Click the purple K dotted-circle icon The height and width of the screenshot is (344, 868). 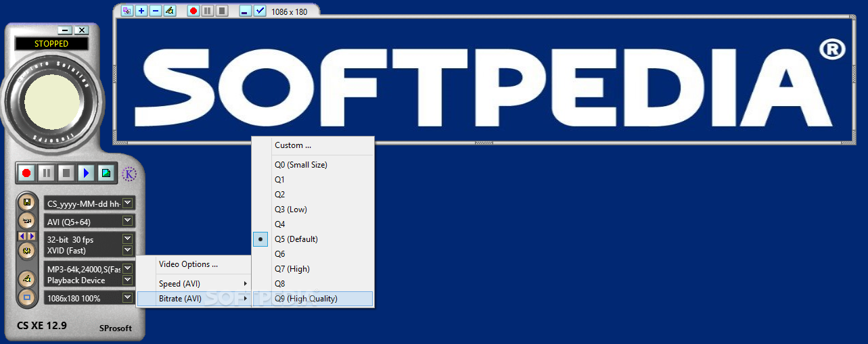pos(129,174)
